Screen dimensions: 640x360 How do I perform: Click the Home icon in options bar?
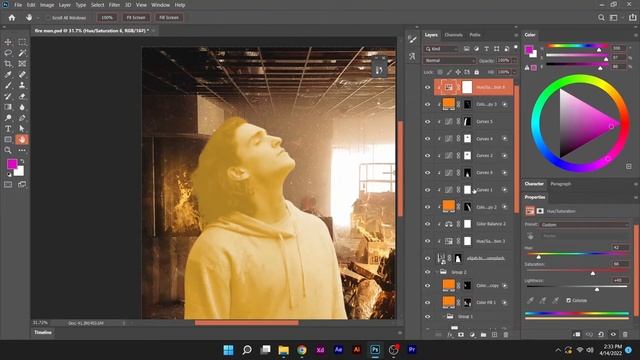point(12,18)
